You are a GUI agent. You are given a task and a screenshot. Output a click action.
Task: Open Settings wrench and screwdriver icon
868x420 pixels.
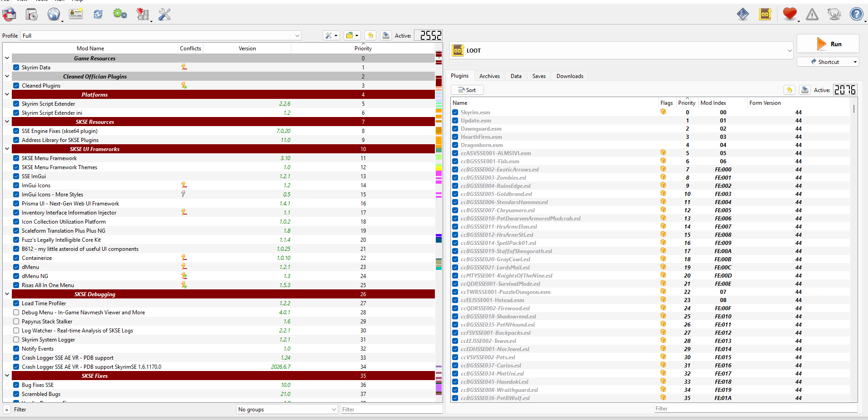(164, 15)
